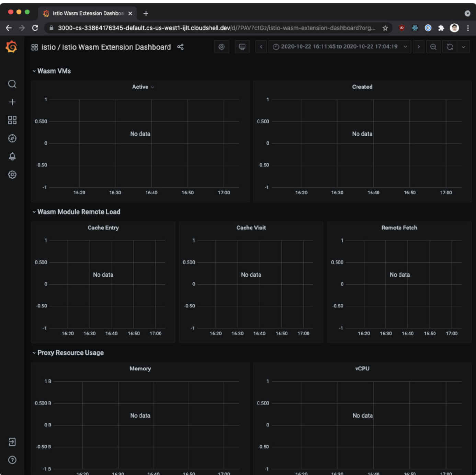476x475 pixels.
Task: Open uBlock extension icon
Action: point(401,28)
